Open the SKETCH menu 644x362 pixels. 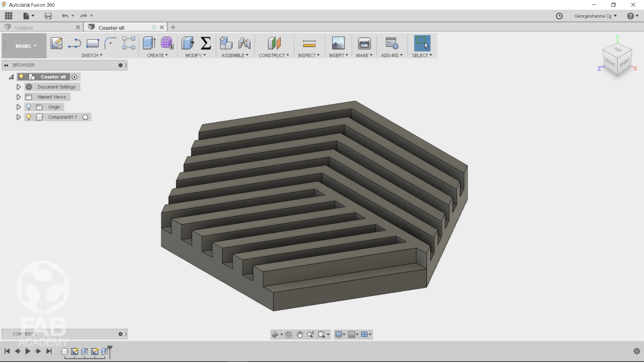[92, 55]
